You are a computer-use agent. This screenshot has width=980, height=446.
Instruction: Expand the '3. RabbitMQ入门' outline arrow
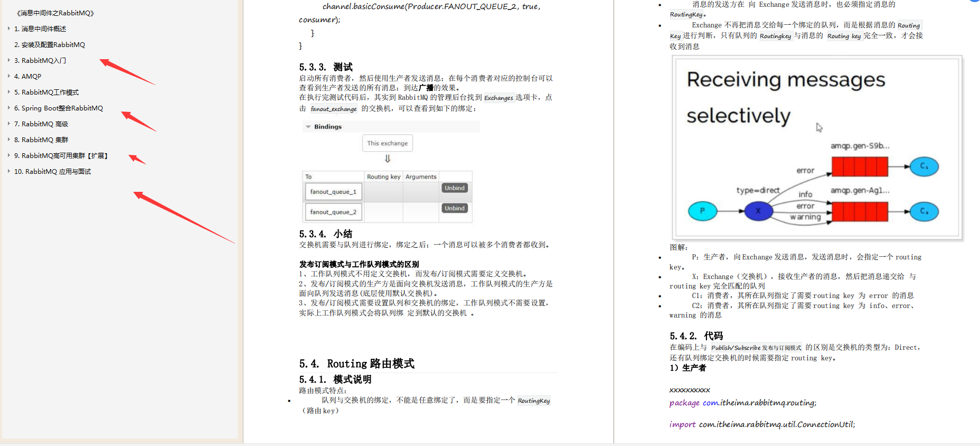point(9,60)
